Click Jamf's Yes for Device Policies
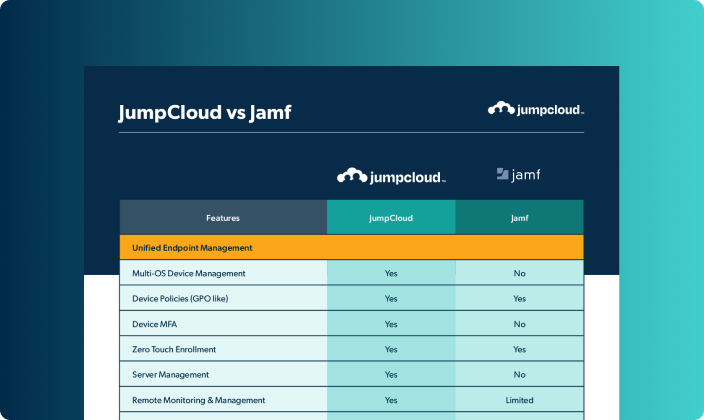This screenshot has width=704, height=420. click(x=519, y=298)
